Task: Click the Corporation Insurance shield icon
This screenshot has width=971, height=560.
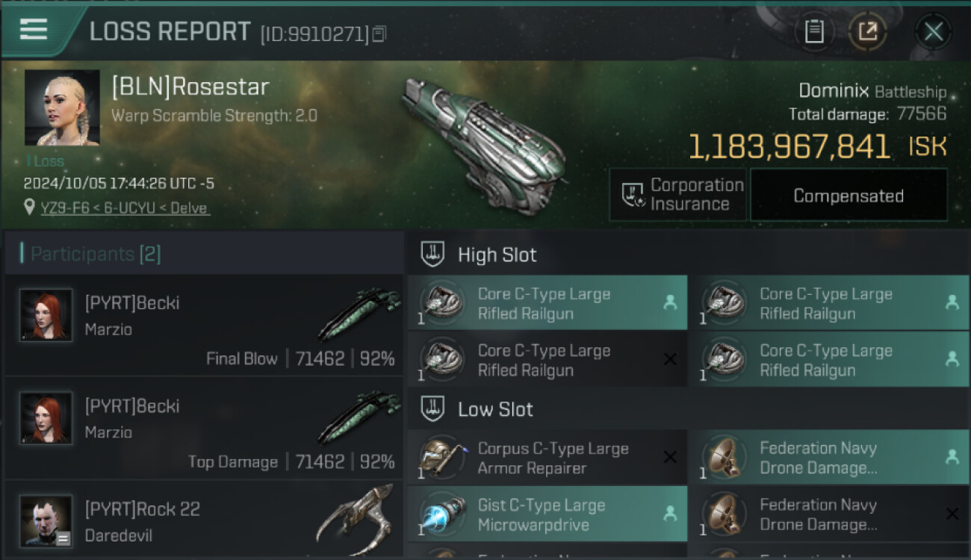Action: click(x=633, y=195)
